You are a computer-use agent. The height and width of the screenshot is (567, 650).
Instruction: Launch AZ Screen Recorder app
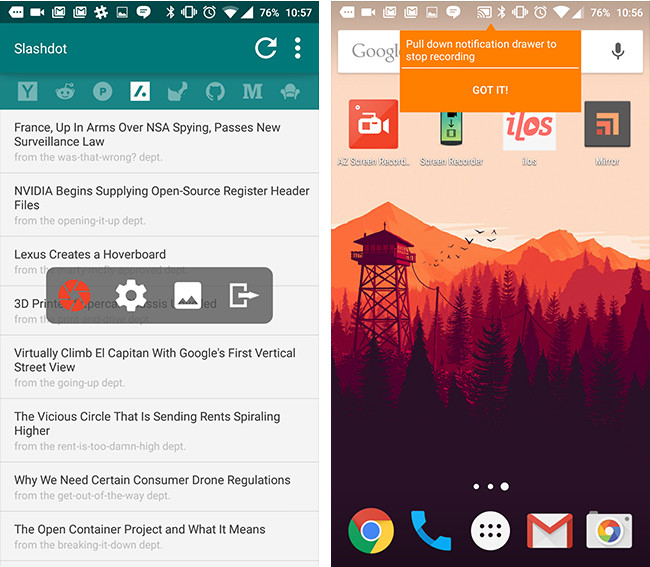point(373,133)
